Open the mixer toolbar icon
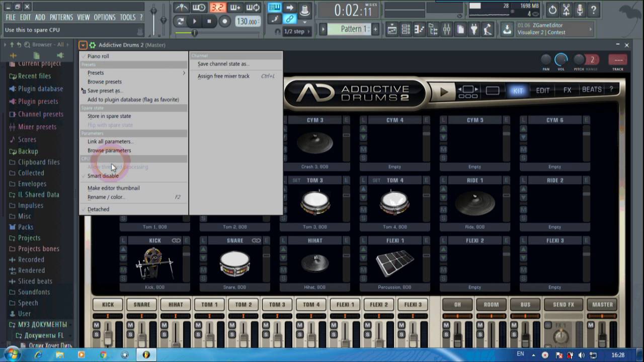 447,30
